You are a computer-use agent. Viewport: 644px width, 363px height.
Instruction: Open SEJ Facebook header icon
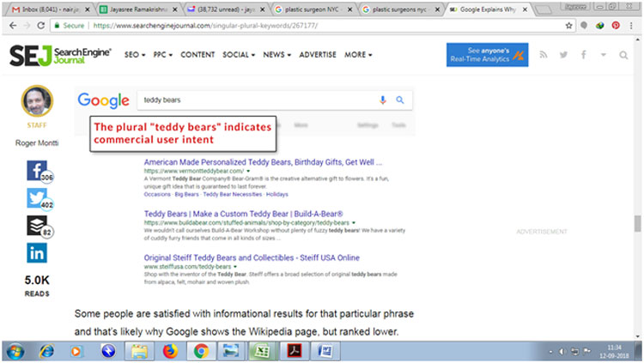583,55
